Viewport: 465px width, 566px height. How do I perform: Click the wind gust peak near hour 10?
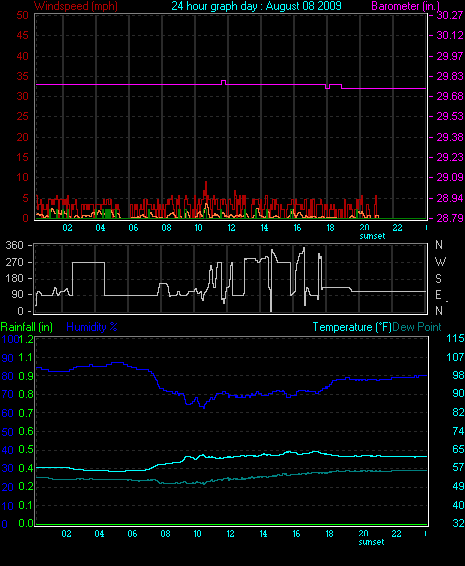pyautogui.click(x=206, y=186)
